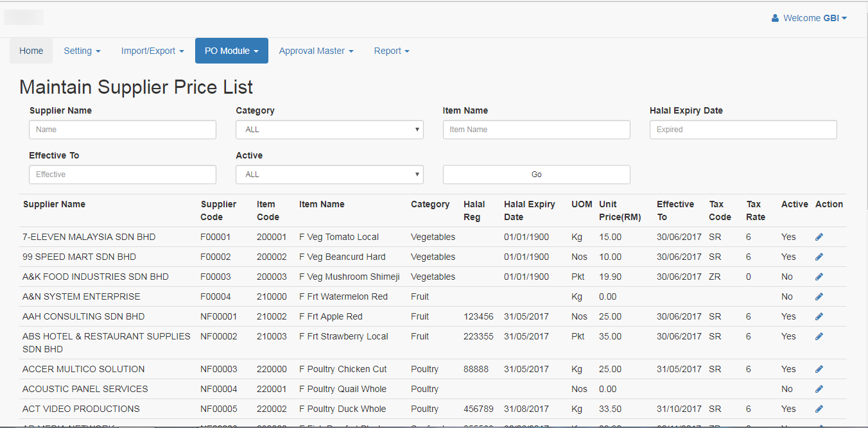Click the Halal Expiry Date field

click(x=743, y=130)
